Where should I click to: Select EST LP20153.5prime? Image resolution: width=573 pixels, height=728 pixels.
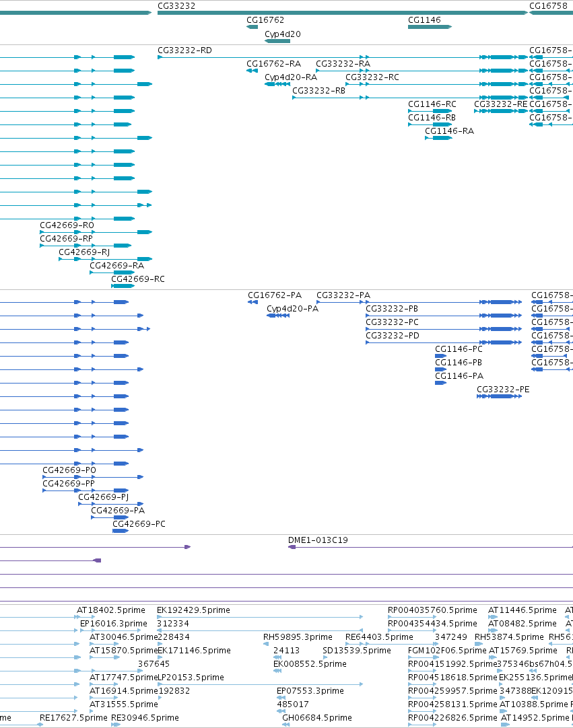[x=260, y=684]
